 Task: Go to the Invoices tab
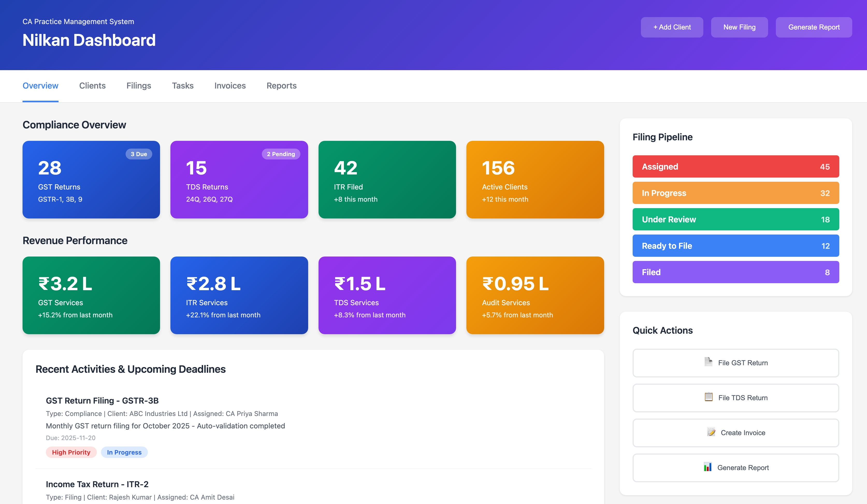tap(230, 86)
